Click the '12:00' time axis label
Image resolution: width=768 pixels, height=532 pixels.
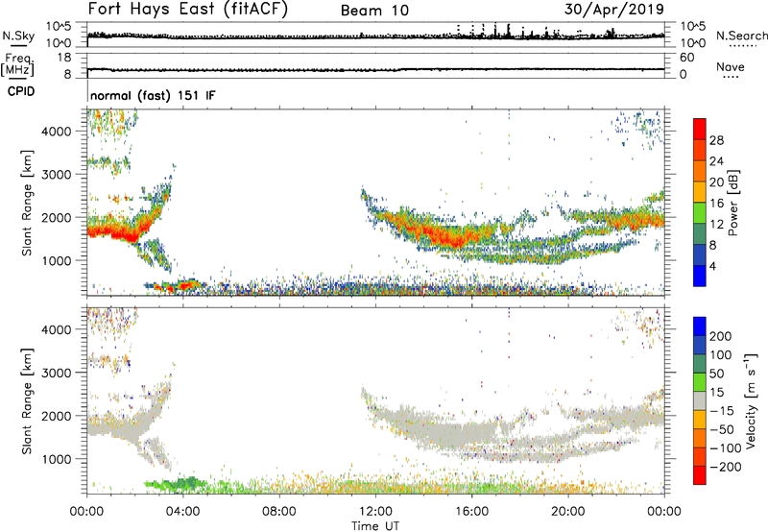(x=375, y=512)
